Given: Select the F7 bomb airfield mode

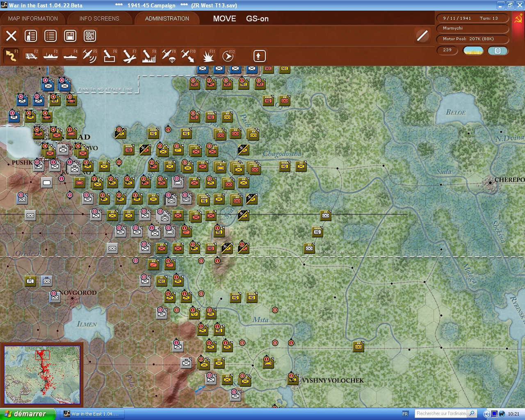Looking at the screenshot, I should (x=129, y=56).
